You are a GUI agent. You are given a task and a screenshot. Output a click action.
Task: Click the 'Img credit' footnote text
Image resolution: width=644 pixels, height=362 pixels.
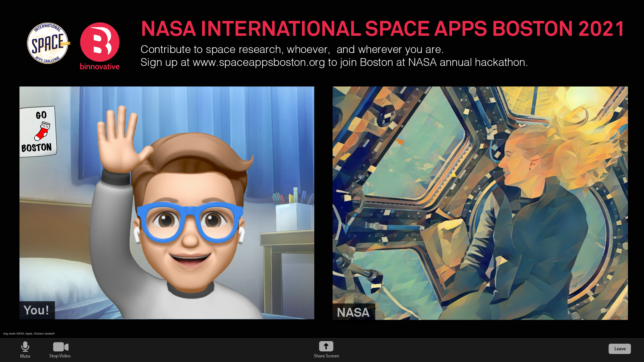(29, 334)
